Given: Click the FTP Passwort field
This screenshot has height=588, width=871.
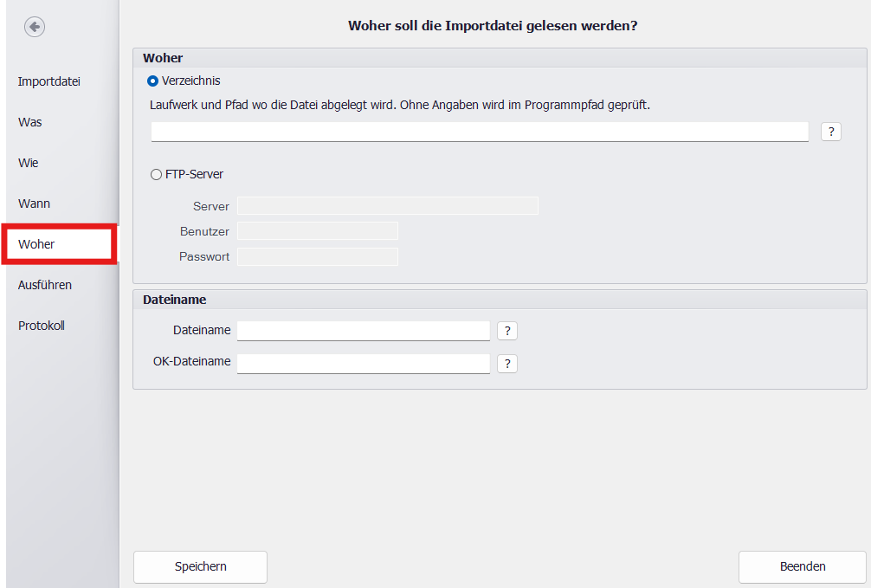Looking at the screenshot, I should pos(317,257).
